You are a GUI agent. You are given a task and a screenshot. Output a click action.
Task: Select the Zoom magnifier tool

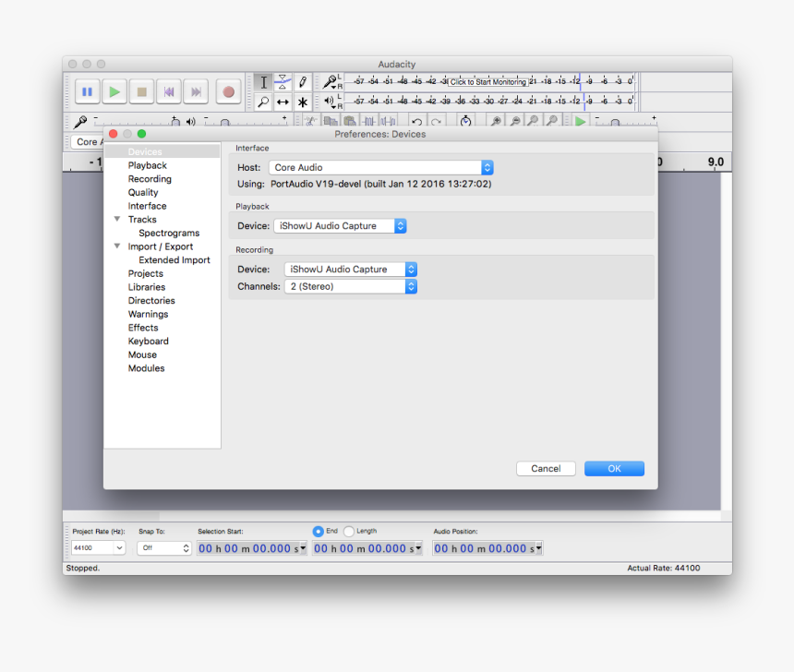pos(263,102)
